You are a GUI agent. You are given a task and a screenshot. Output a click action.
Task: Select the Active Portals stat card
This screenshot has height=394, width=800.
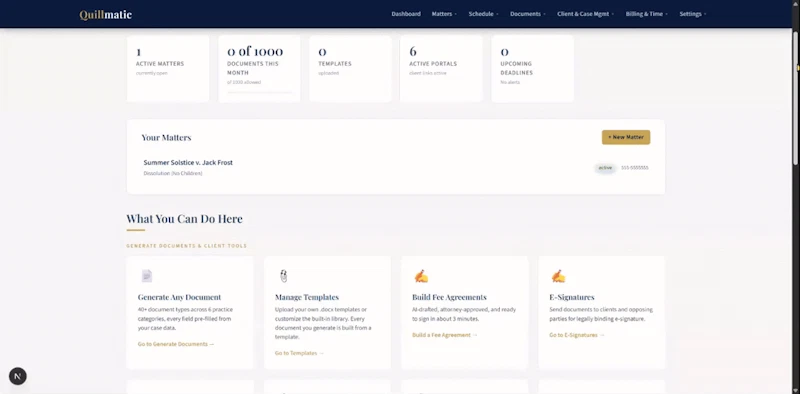tap(441, 68)
